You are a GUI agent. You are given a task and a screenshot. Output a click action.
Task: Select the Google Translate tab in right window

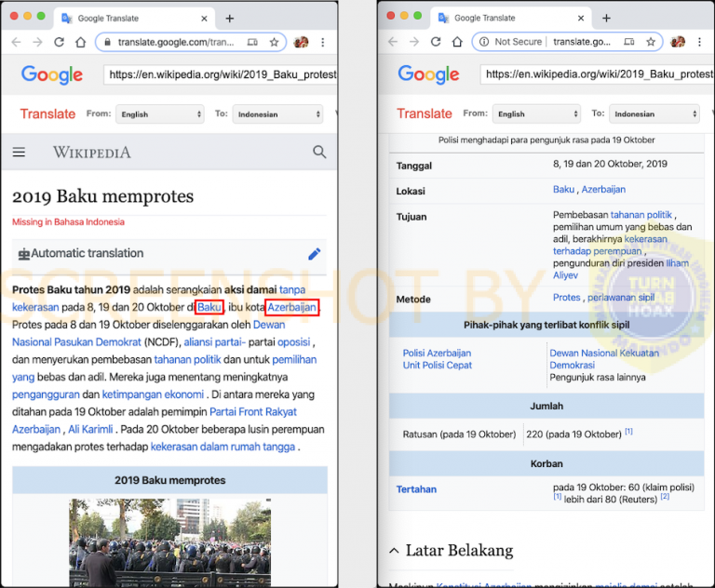coord(511,18)
